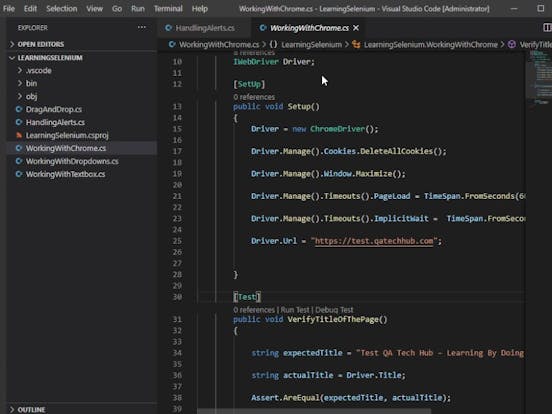Click LearningSelenium.WorkingWithChrome class breadcrumb
Screen dimensions: 552x414
(x=431, y=45)
